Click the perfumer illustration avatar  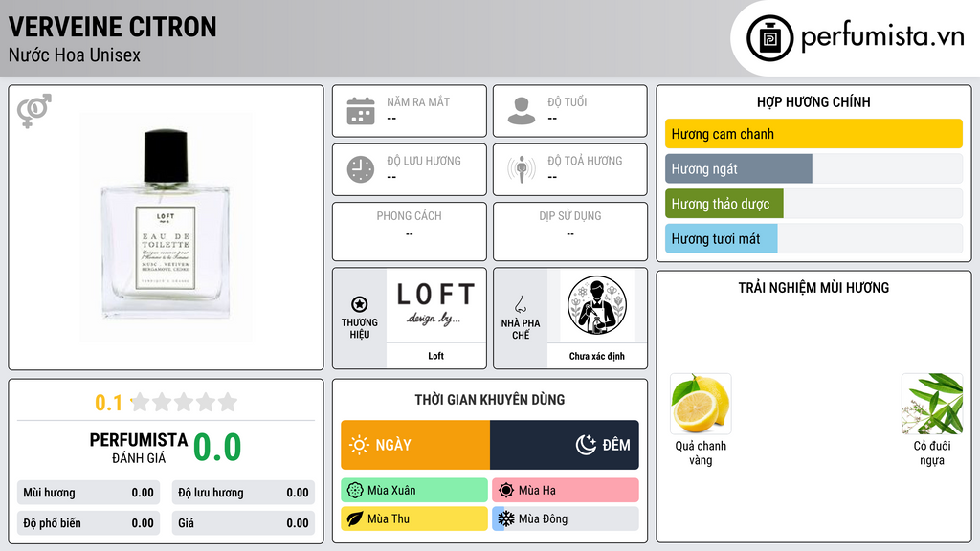[x=597, y=305]
